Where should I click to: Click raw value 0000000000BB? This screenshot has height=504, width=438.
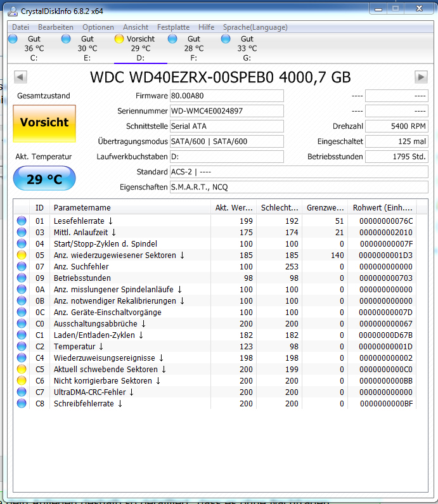pyautogui.click(x=385, y=380)
